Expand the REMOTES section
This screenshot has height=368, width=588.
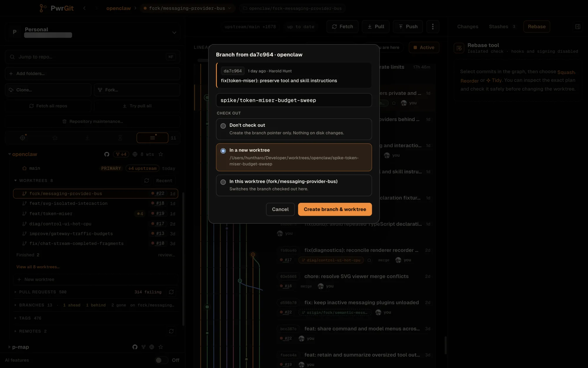point(15,331)
